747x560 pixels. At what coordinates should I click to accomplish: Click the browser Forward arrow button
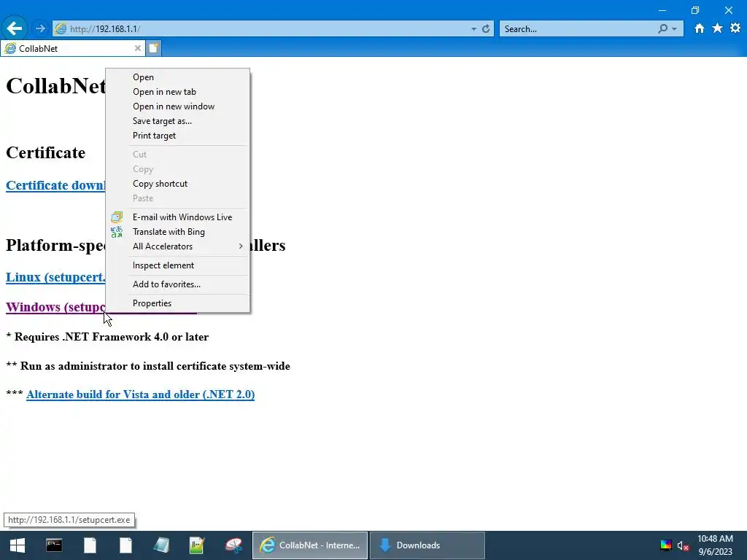coord(40,28)
